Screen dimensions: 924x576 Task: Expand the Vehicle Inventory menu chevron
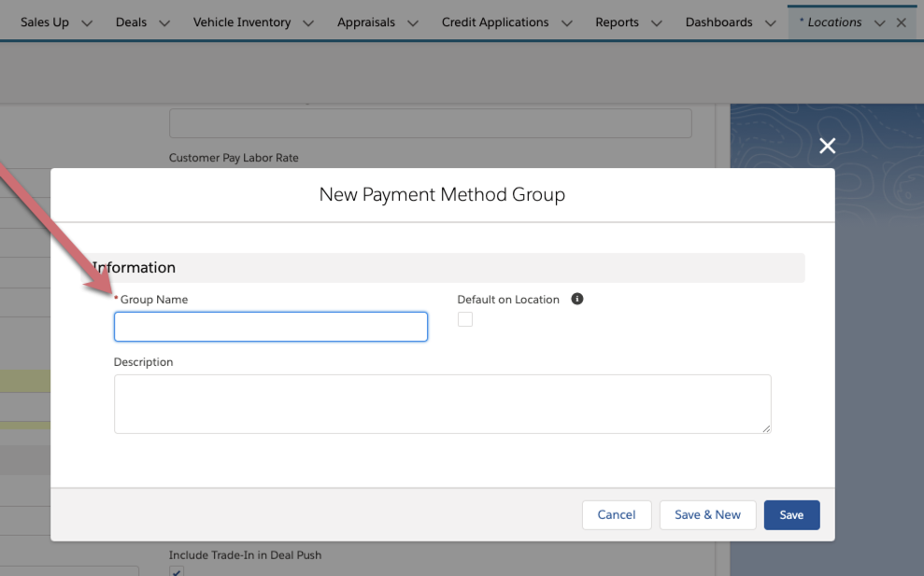tap(308, 23)
